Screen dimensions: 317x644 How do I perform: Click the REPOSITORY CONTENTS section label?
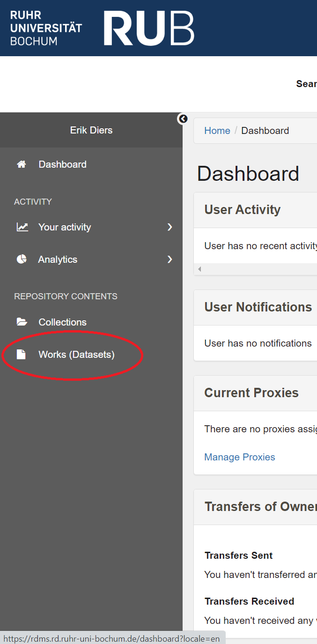point(66,296)
